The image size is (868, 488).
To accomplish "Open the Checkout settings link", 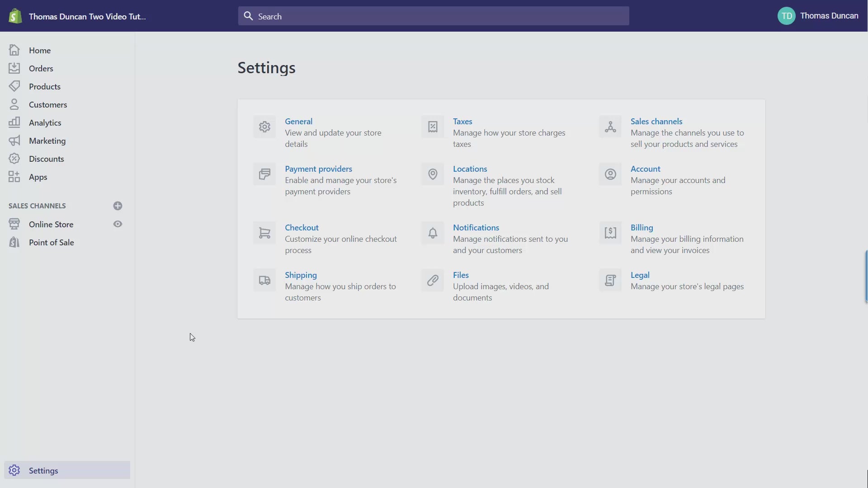I will coord(302,227).
